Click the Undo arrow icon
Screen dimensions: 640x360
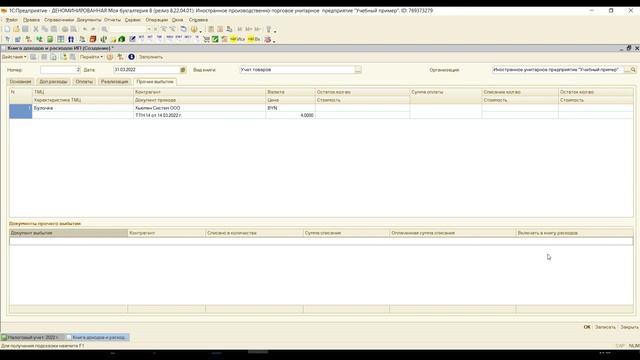tap(84, 29)
